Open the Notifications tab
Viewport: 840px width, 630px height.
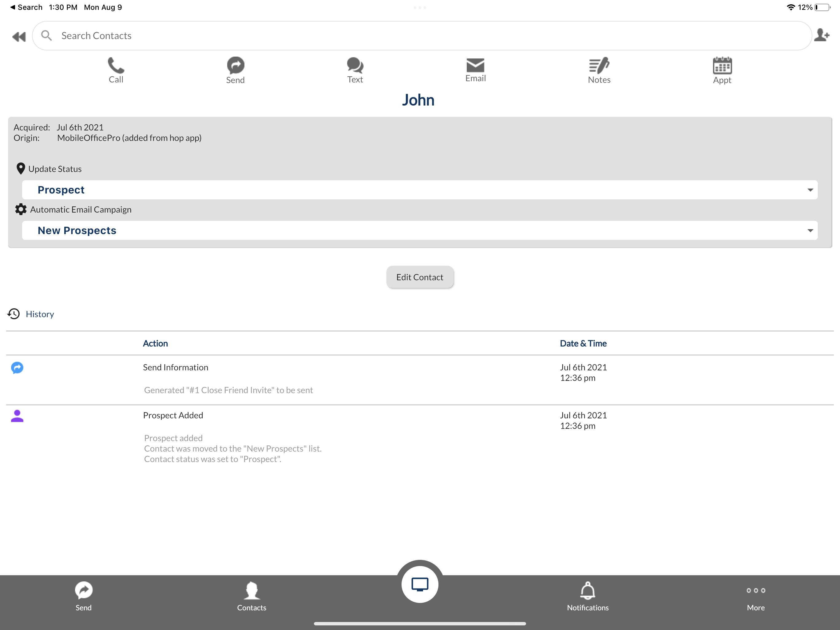[x=588, y=596]
